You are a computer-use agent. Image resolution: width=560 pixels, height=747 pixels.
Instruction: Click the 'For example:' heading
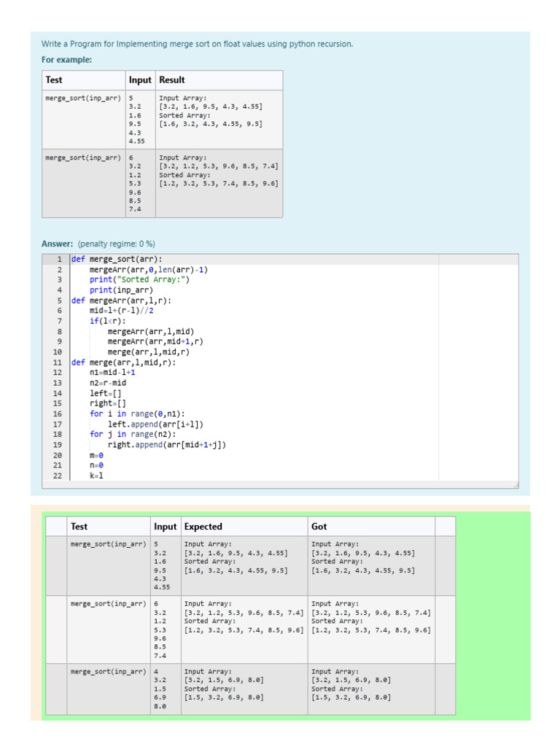click(x=67, y=60)
